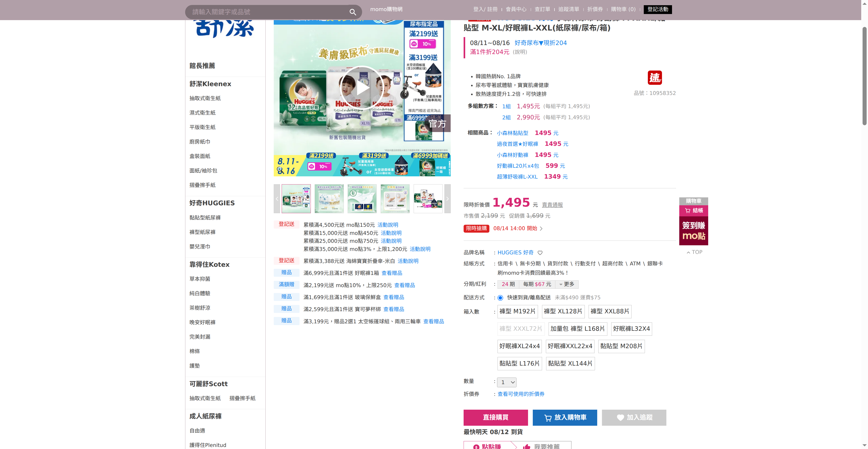Click 加入追蹤 wishlist button
Image resolution: width=868 pixels, height=449 pixels.
point(634,418)
